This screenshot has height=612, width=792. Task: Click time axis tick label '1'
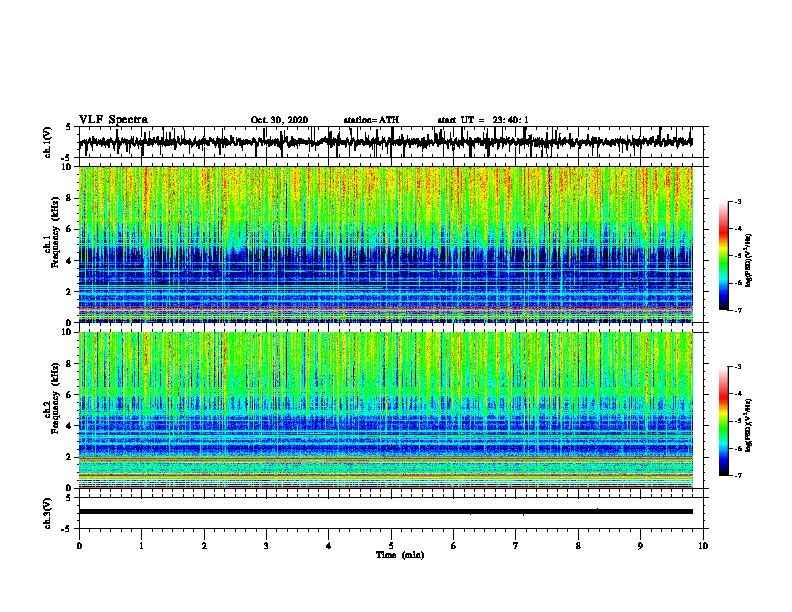tap(141, 546)
